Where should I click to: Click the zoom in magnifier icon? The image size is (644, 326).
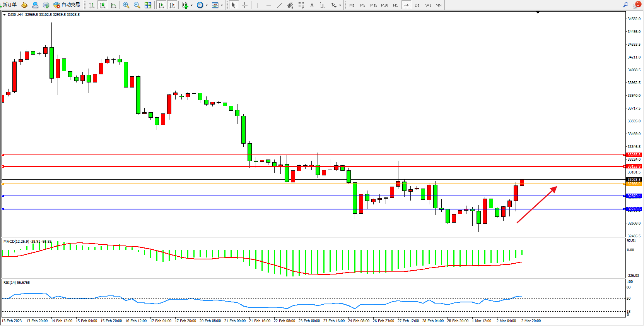pos(126,5)
